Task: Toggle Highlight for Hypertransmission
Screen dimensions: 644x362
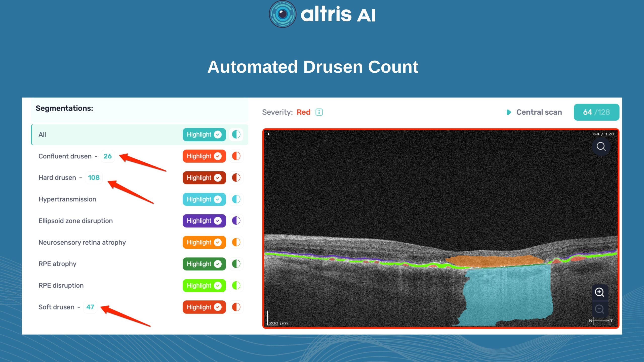Action: [x=204, y=199]
